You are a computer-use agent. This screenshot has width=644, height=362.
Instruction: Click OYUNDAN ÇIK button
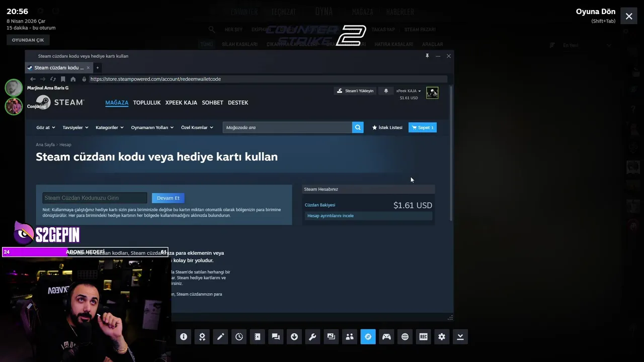pyautogui.click(x=28, y=40)
